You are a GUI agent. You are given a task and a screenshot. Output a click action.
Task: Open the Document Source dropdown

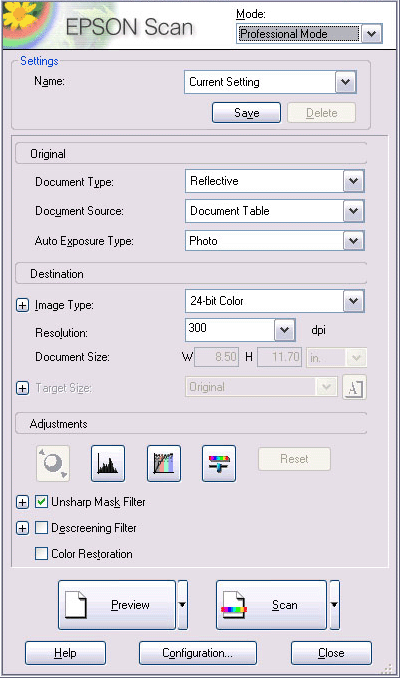pos(354,211)
